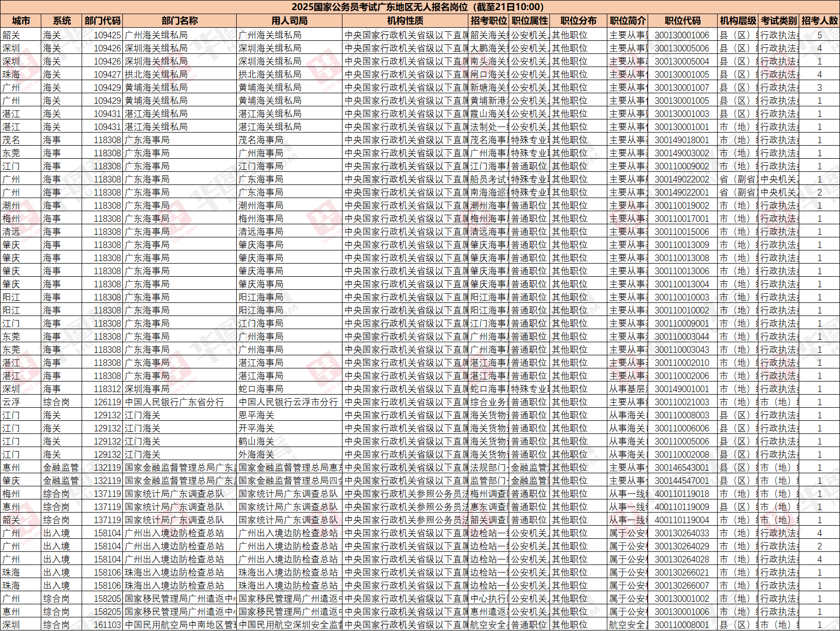Select the title cell 2025国家公务员考试广东地区无人报名岗位
Screen dimensions: 840x631
tap(419, 7)
